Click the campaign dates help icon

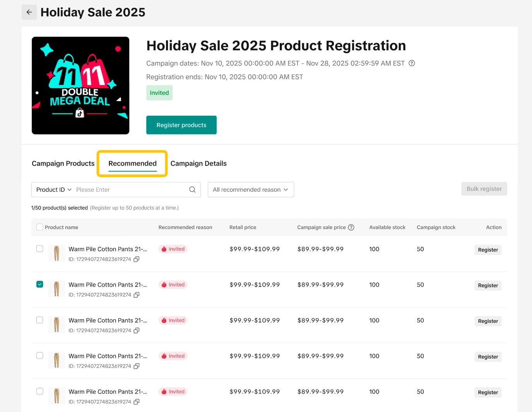tap(412, 63)
